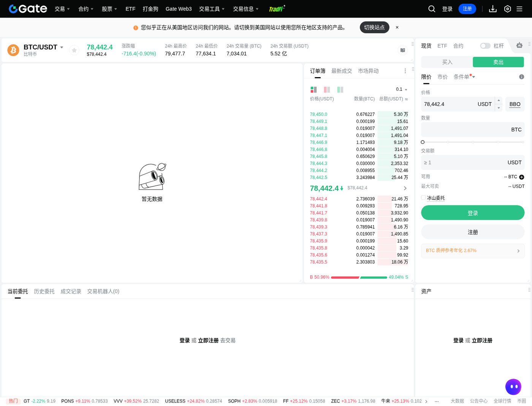
Task: Click the Gate logo
Action: click(28, 9)
